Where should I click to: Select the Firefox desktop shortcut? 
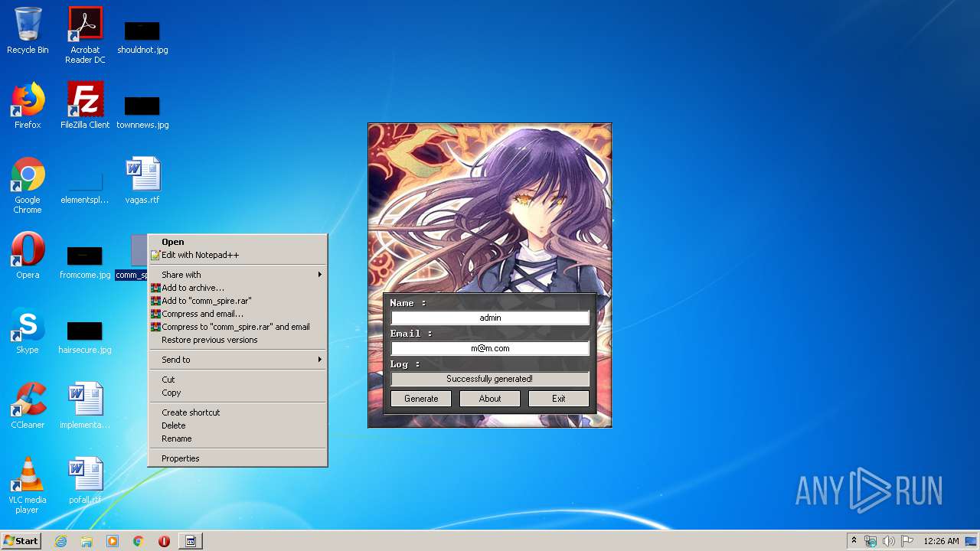[28, 106]
